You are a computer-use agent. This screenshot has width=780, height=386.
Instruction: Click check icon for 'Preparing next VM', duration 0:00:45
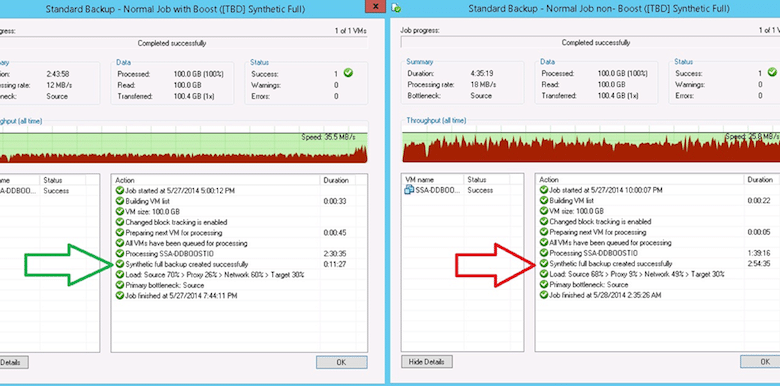pyautogui.click(x=119, y=232)
